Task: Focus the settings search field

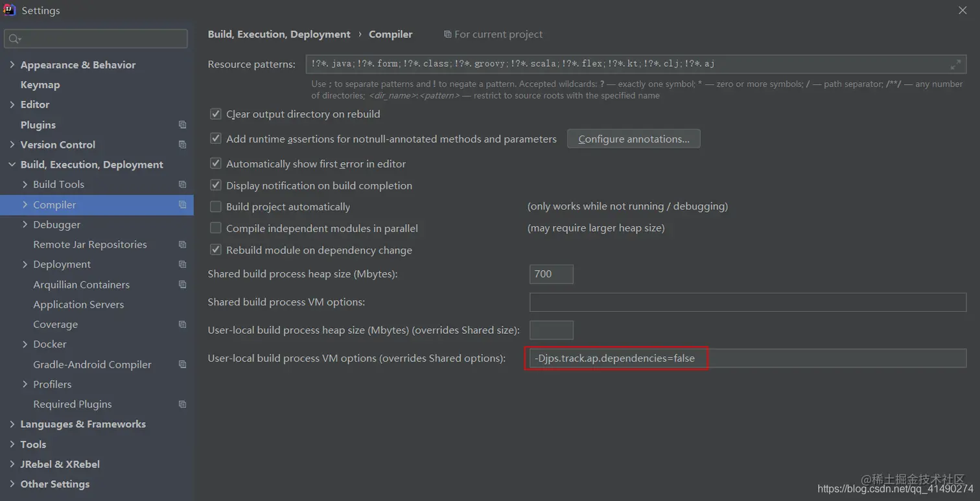Action: pyautogui.click(x=96, y=39)
